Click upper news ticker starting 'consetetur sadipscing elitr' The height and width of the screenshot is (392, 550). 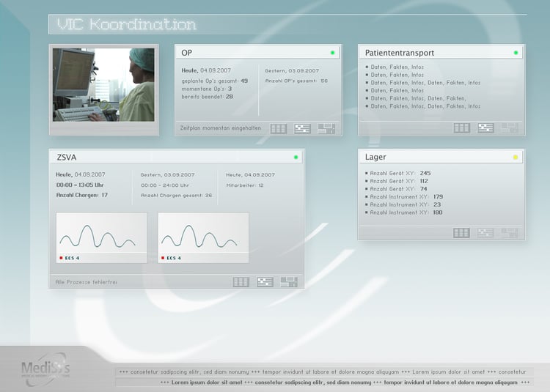(x=323, y=372)
